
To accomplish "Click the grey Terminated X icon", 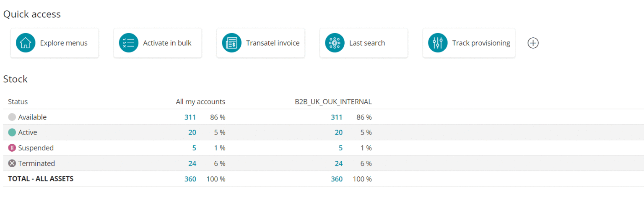I will tap(12, 163).
